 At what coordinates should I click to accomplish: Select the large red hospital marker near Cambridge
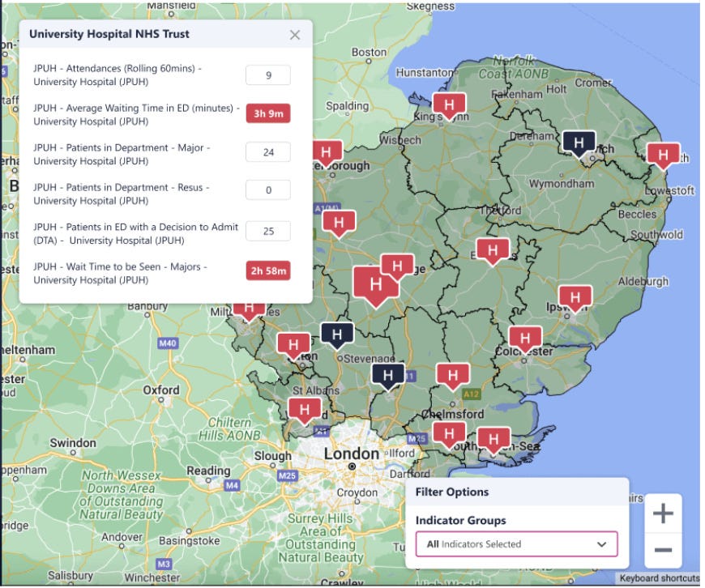coord(375,287)
